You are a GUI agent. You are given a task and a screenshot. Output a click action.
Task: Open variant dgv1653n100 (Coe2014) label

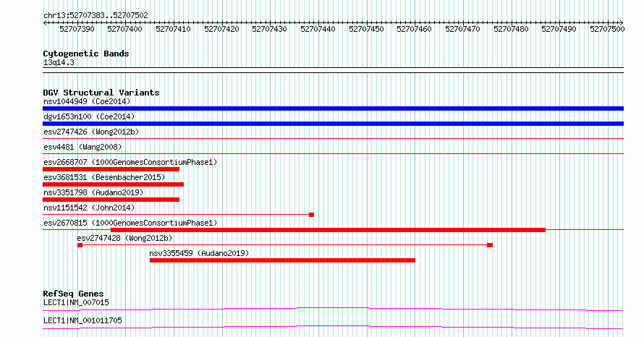click(89, 116)
